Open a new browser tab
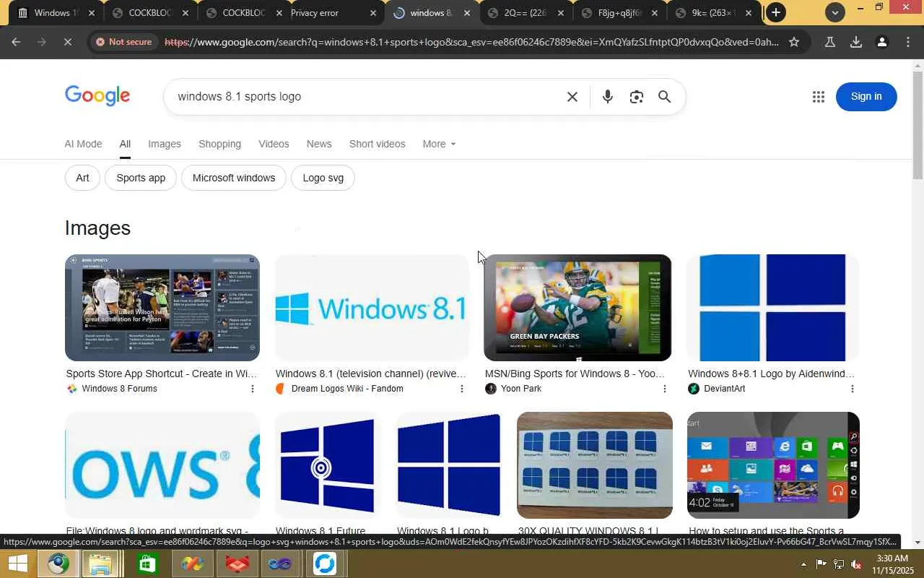Image resolution: width=924 pixels, height=578 pixels. (x=776, y=12)
